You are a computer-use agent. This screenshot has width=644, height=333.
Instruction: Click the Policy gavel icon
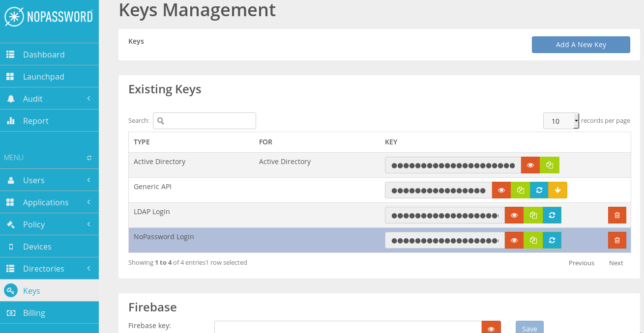coord(11,224)
